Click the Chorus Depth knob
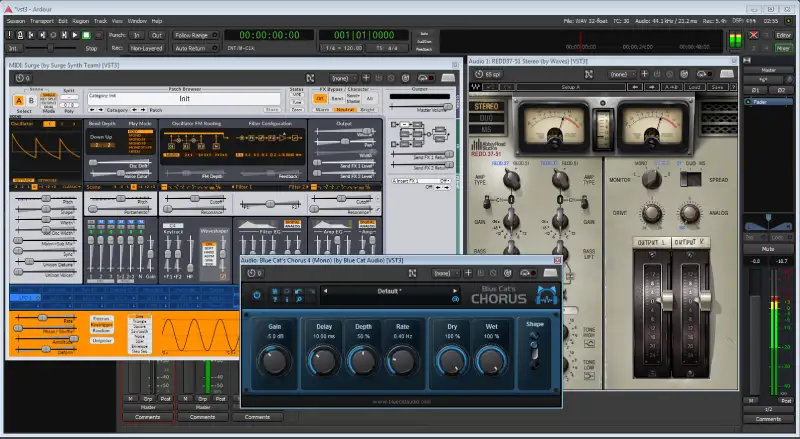 coord(363,361)
